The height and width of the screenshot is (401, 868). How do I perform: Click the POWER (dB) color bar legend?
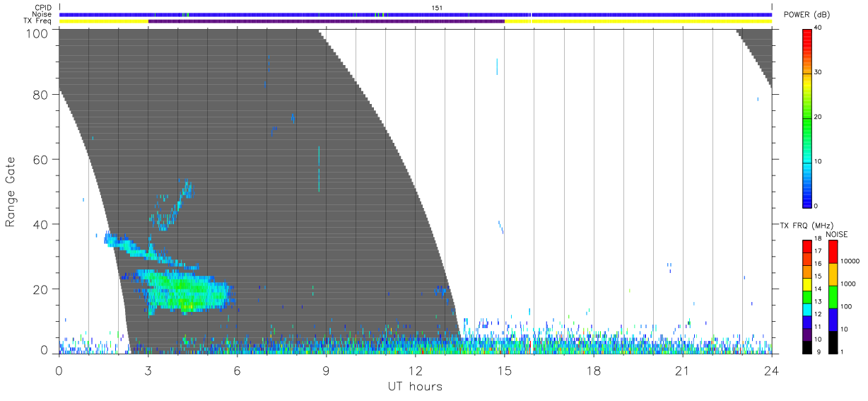tap(807, 117)
